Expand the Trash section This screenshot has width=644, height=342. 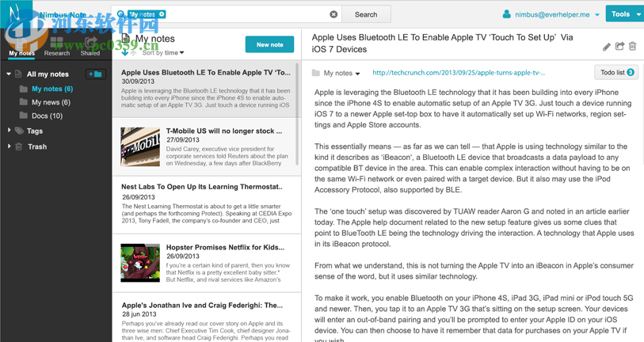pyautogui.click(x=9, y=146)
